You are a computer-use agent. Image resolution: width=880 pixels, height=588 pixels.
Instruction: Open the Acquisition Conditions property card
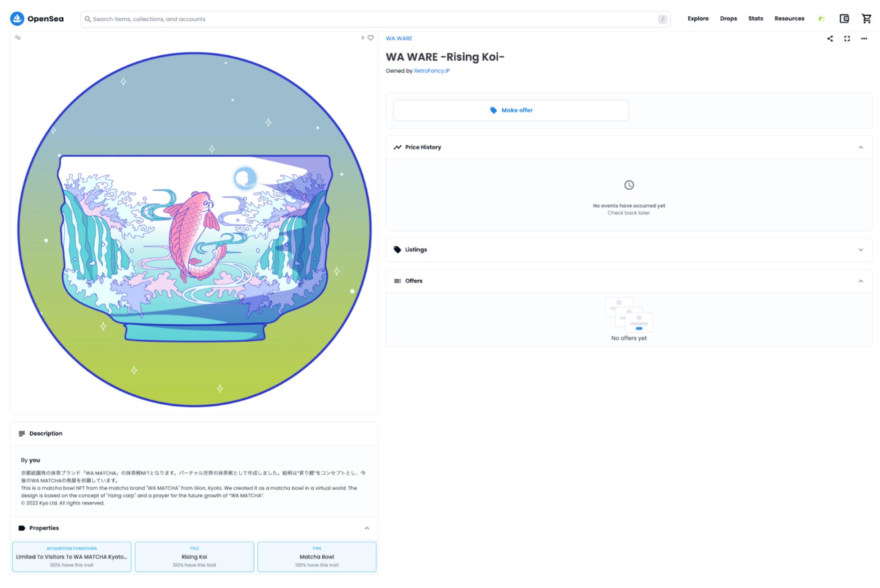(72, 557)
